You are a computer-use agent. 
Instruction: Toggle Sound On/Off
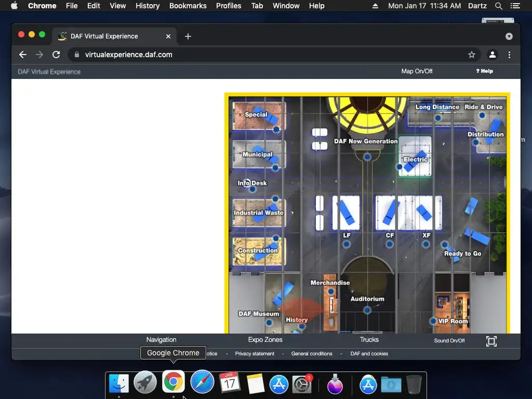(449, 341)
